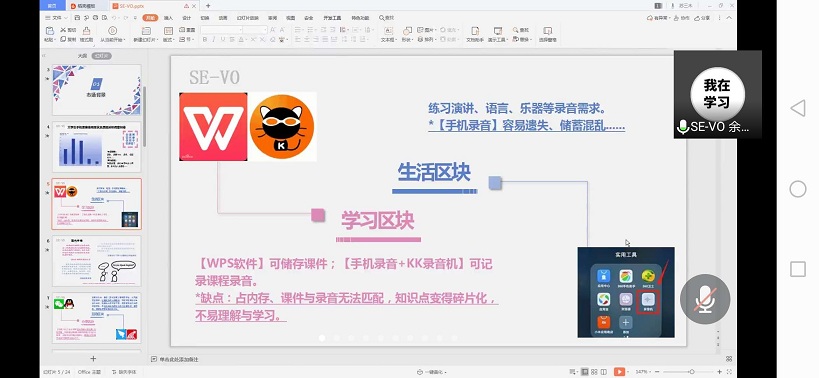Screen dimensions: 819x378
Task: Open the 设计 ribbon tab
Action: point(186,18)
